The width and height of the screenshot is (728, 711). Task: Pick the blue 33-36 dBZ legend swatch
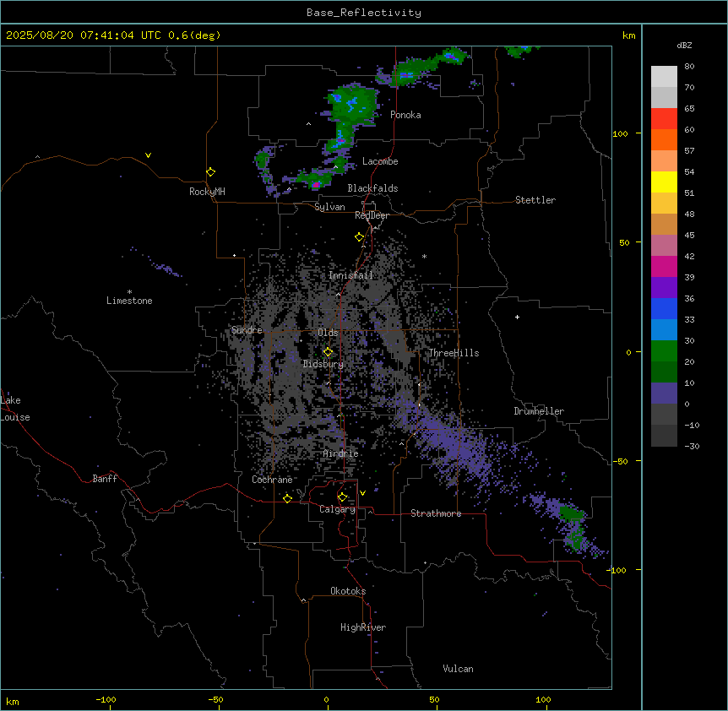[x=664, y=308]
